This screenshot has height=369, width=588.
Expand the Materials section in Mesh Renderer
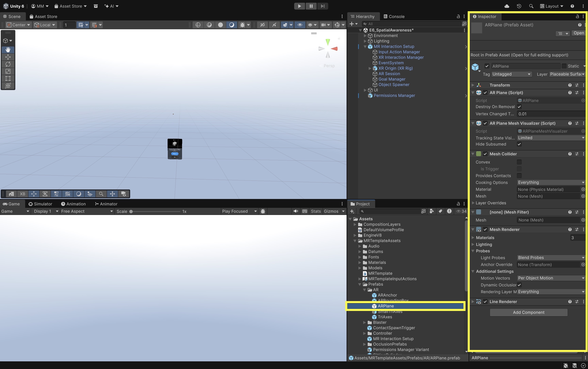473,238
